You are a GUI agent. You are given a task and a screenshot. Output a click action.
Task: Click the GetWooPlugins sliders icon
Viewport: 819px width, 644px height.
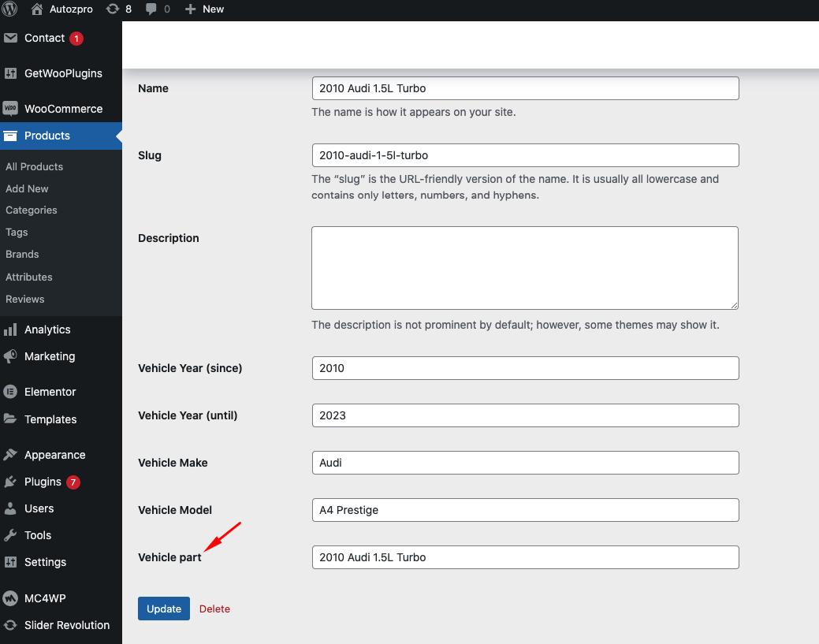point(10,73)
